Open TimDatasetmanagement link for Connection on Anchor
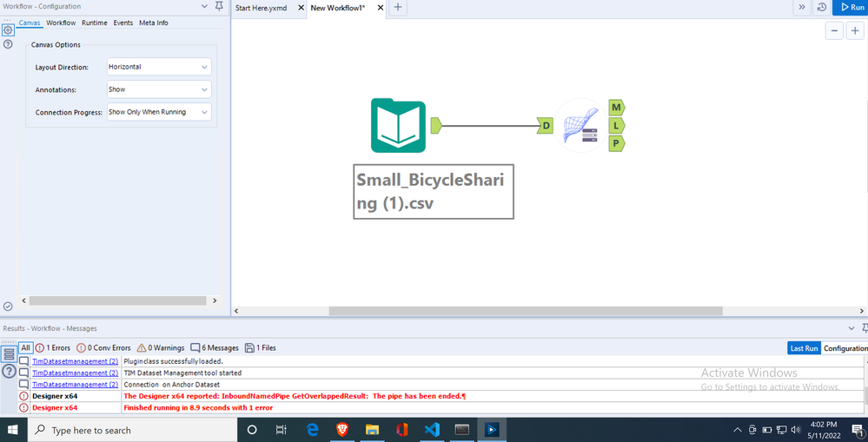 tap(75, 384)
